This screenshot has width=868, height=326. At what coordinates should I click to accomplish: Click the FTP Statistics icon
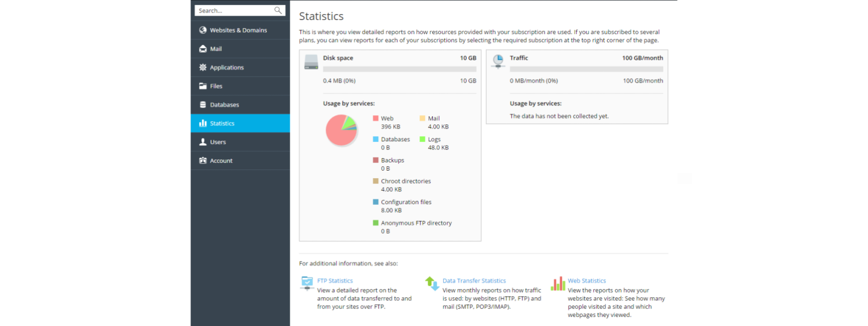coord(307,283)
